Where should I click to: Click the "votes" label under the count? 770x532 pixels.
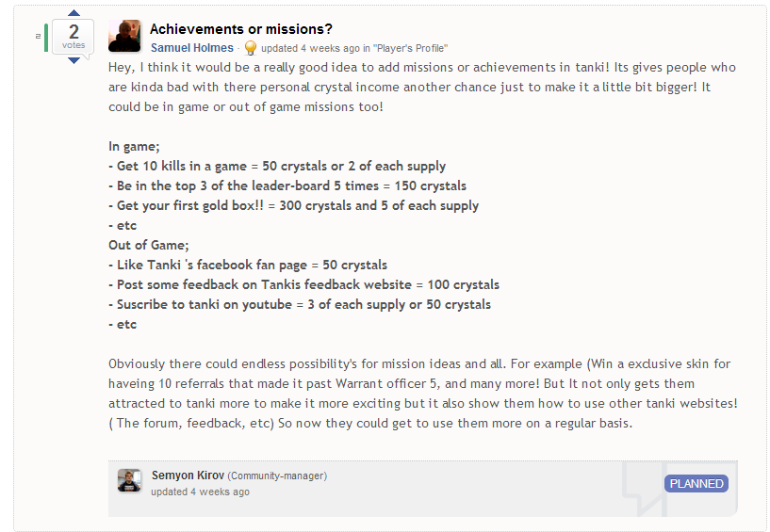pos(74,45)
